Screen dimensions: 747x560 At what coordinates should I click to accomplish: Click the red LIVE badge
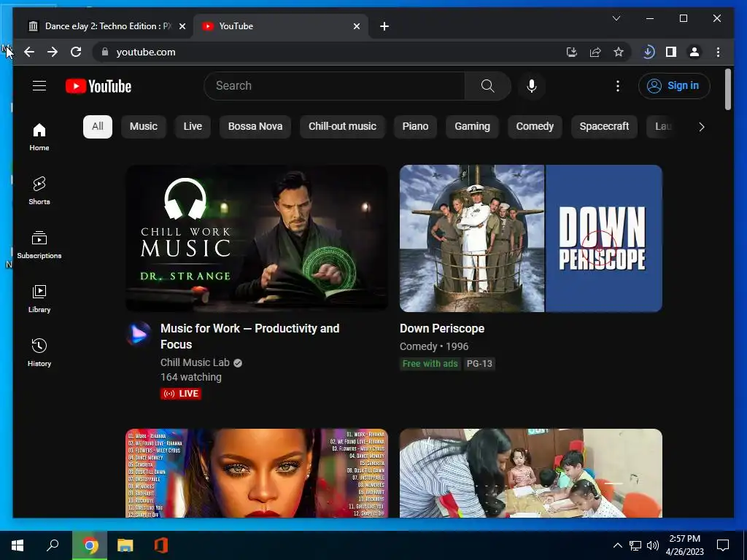tap(181, 393)
